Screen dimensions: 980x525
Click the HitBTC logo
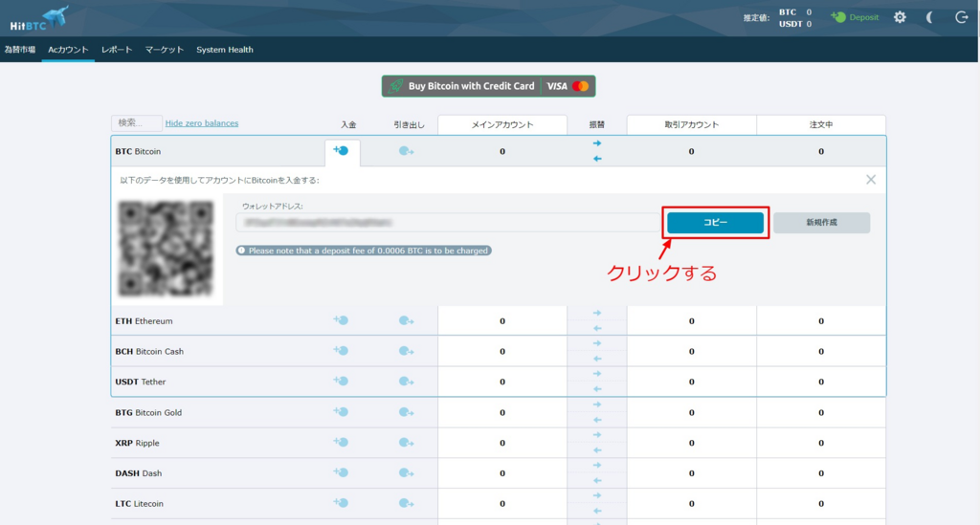(38, 17)
